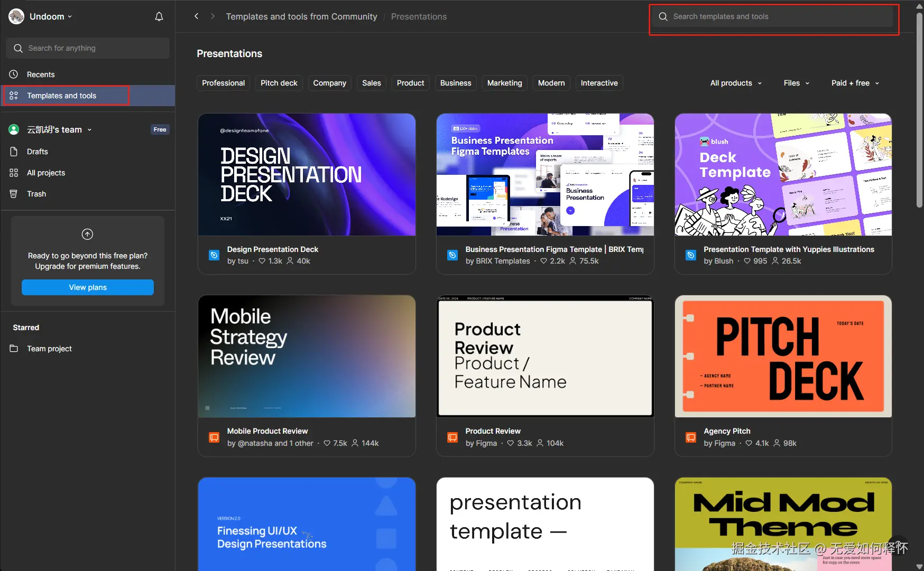The image size is (924, 571).
Task: Open the Mid Mod Theme thumbnail
Action: coord(783,524)
